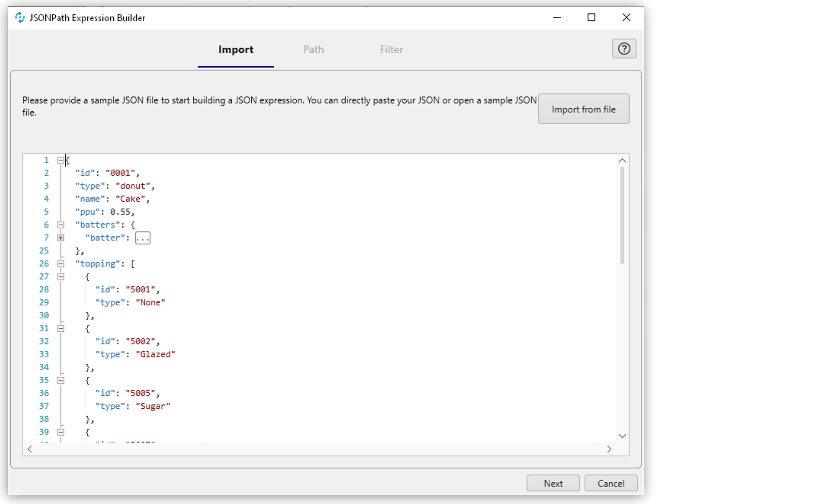The image size is (825, 504).
Task: Click the collapsed batter content ellipsis box
Action: click(142, 238)
